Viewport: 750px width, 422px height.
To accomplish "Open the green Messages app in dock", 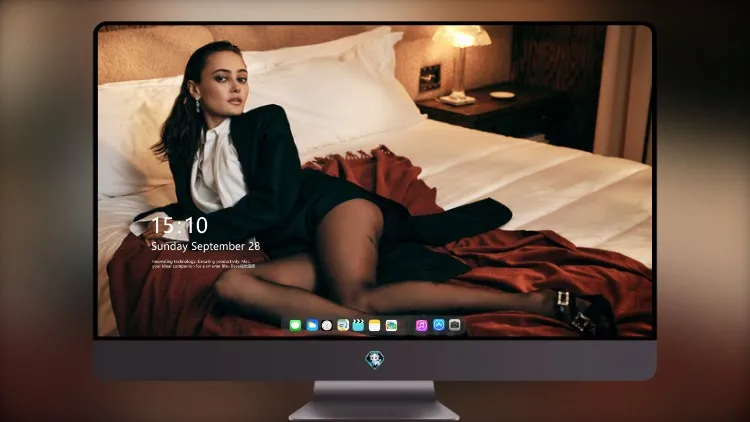I will point(295,325).
